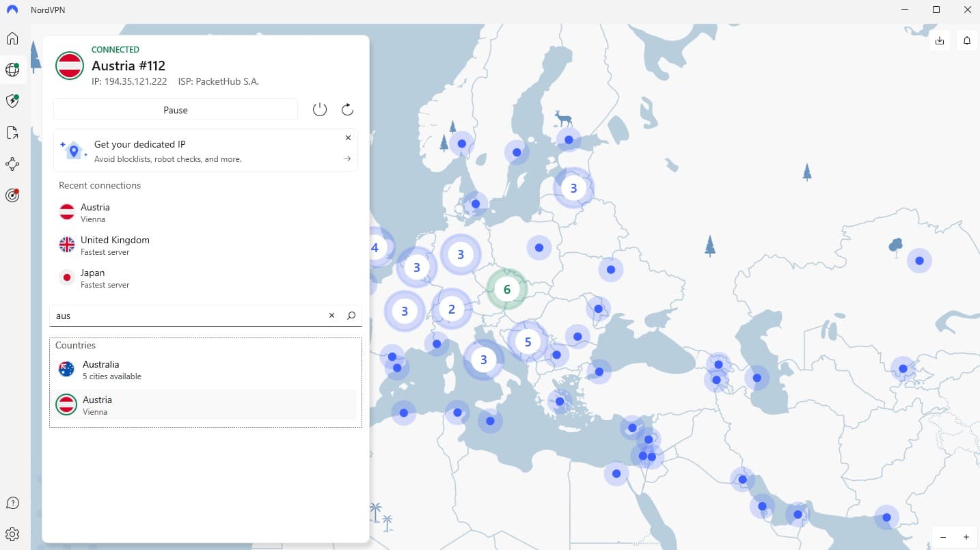Select Australia in search results
The width and height of the screenshot is (980, 550).
[206, 370]
